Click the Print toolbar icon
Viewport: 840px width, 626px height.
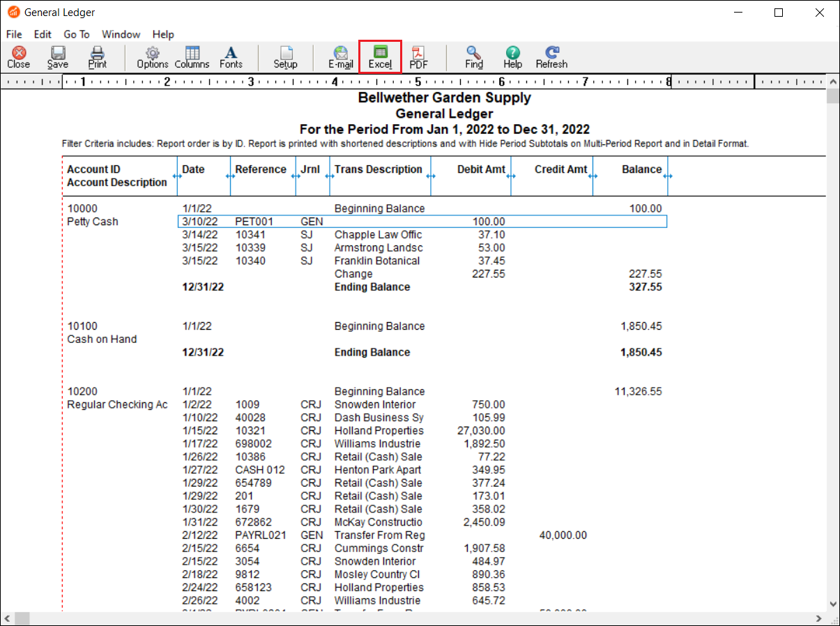coord(98,57)
